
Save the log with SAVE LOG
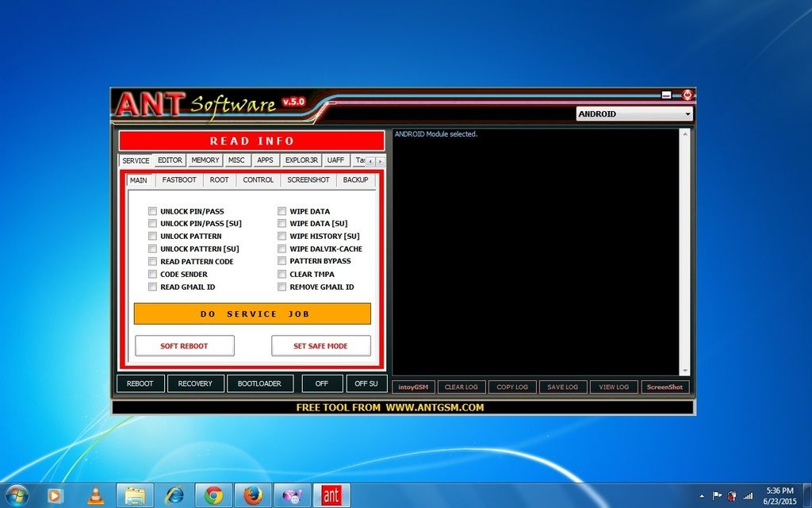(563, 387)
